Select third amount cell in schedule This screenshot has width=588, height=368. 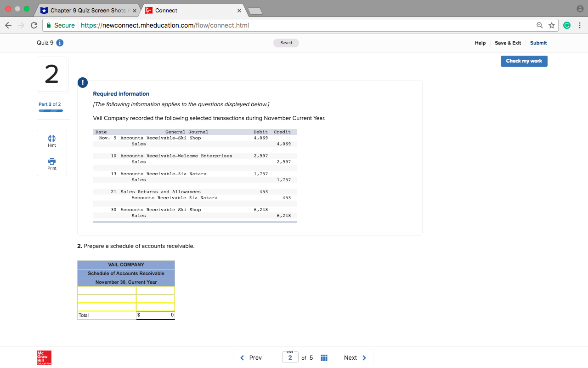pos(155,307)
